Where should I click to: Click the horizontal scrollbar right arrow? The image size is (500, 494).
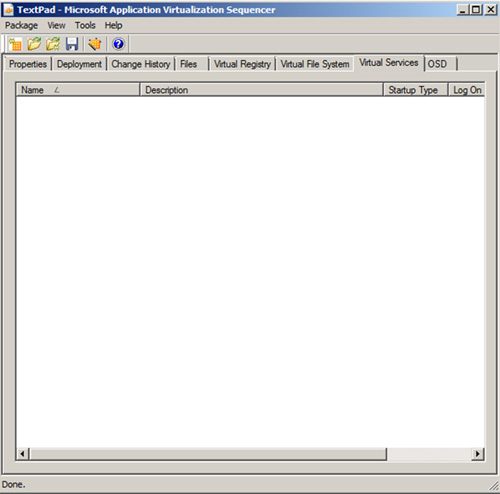(x=478, y=454)
